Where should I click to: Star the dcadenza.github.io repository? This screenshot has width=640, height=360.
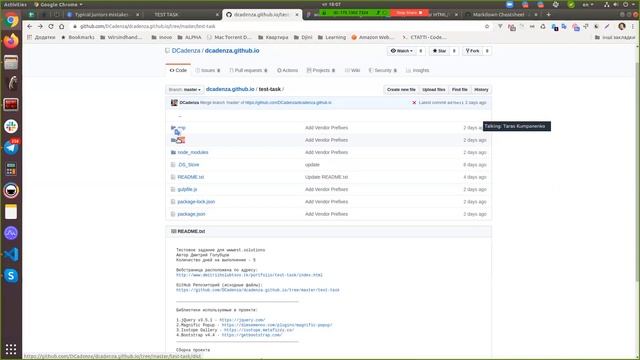[439, 51]
